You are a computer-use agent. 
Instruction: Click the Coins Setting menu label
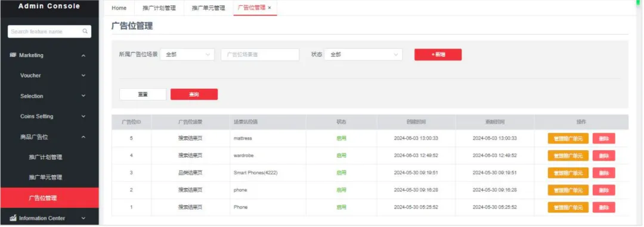pos(36,117)
